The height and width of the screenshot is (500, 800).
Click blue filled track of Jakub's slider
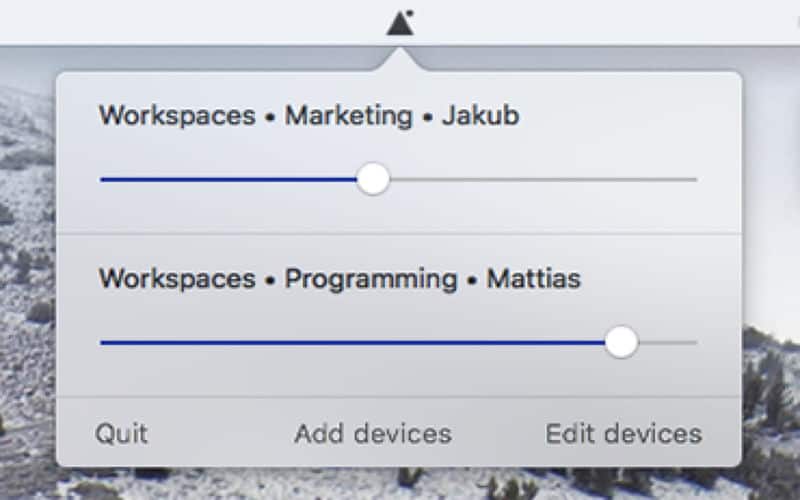230,180
